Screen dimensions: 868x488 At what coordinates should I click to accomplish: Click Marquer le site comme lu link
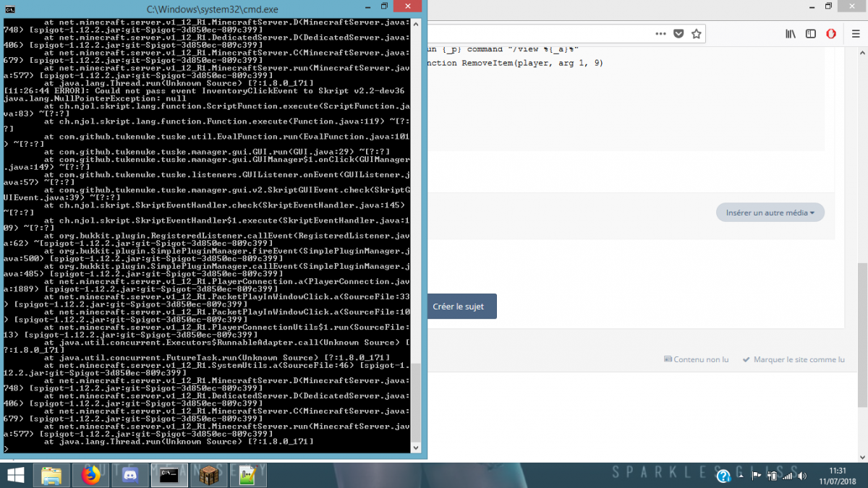coord(794,359)
